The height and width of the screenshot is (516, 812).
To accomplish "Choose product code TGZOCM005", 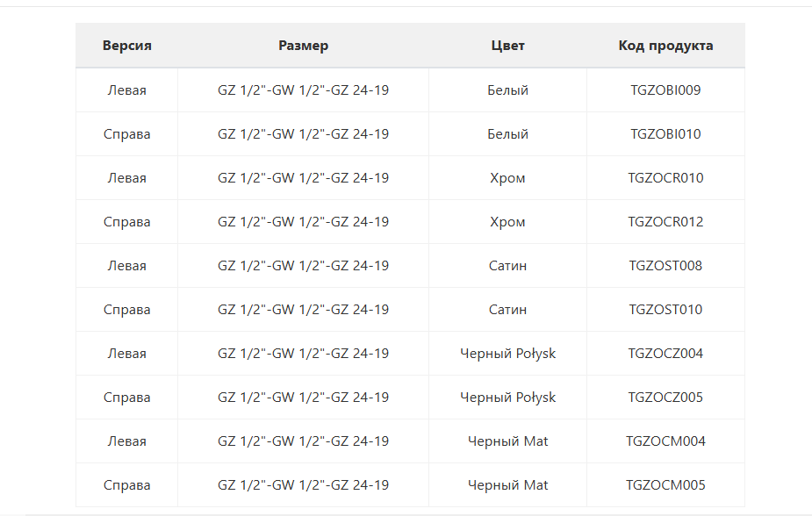I will (x=665, y=485).
